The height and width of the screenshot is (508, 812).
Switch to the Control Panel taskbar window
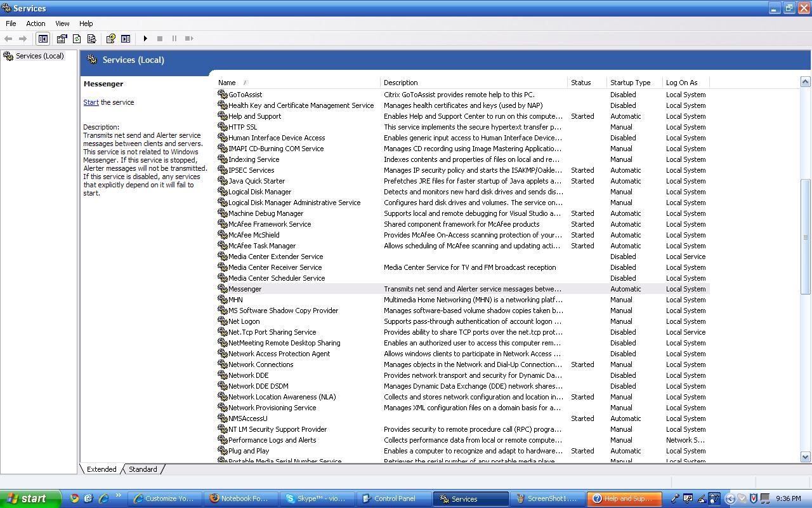394,498
